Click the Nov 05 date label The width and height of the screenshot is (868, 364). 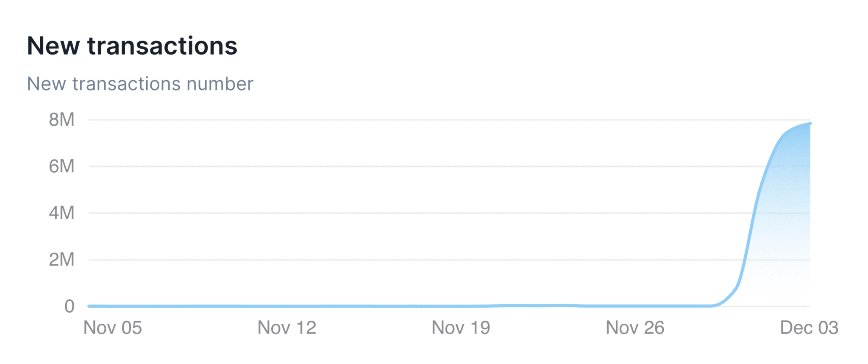click(113, 328)
